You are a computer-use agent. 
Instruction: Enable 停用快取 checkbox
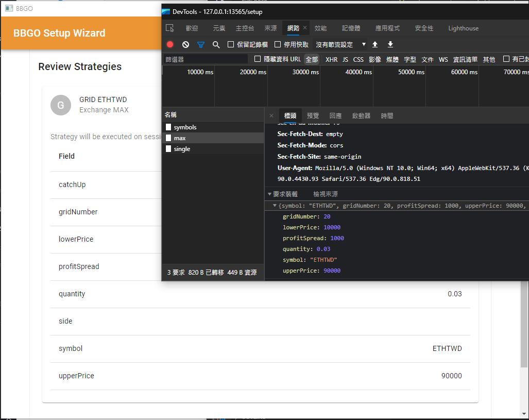coord(278,44)
